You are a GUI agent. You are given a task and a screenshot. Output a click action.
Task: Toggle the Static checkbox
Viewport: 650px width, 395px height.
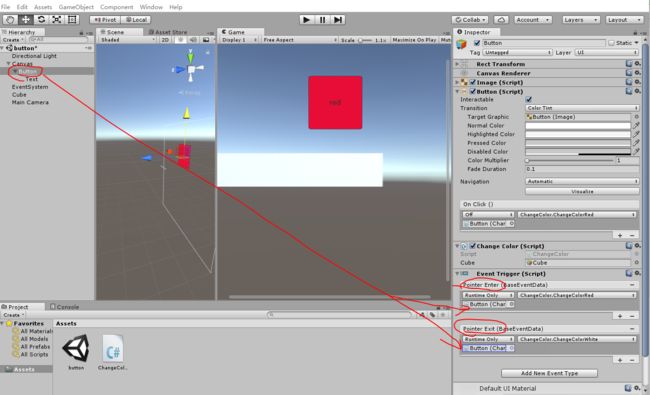[x=611, y=43]
